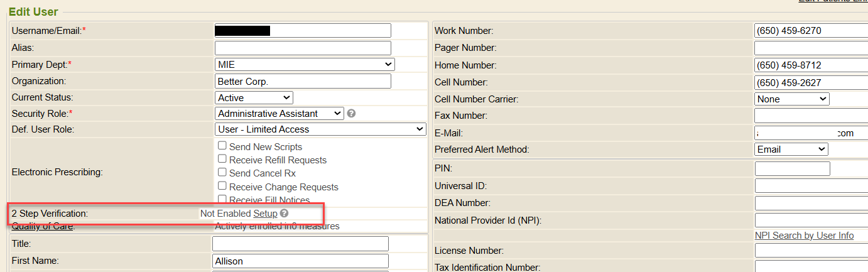The width and height of the screenshot is (868, 272).
Task: Toggle Send Cancel Rx checkbox
Action: click(x=222, y=173)
